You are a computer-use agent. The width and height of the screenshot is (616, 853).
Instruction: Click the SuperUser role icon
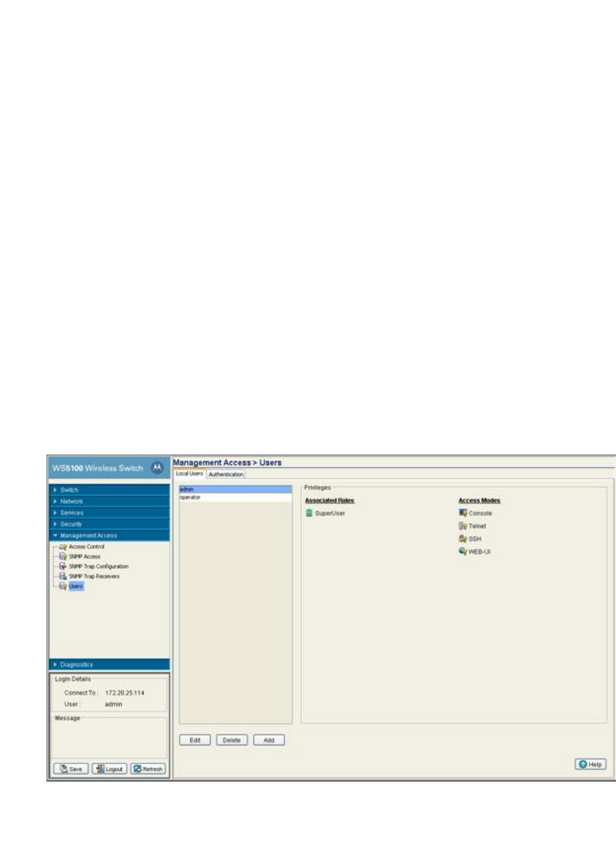309,513
